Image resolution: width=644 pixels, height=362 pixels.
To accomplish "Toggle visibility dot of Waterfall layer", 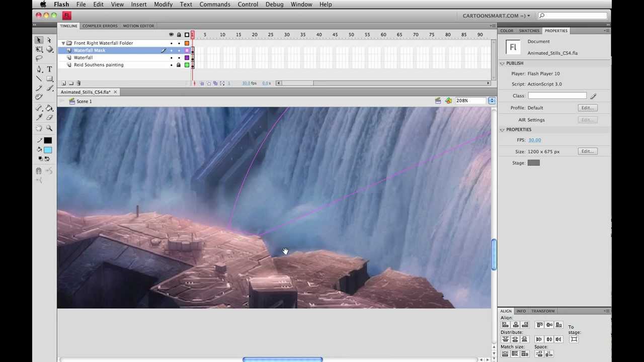I will tap(171, 57).
